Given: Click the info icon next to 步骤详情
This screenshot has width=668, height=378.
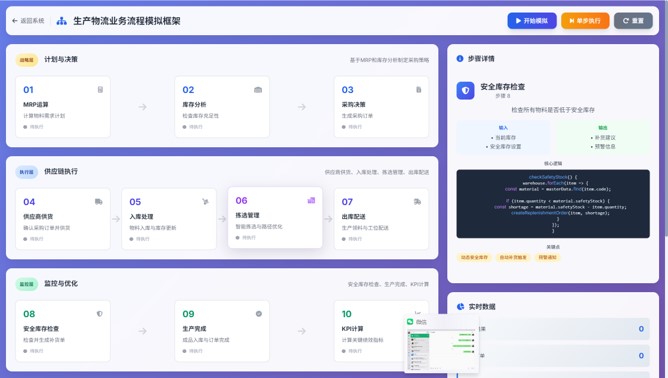Looking at the screenshot, I should [460, 58].
